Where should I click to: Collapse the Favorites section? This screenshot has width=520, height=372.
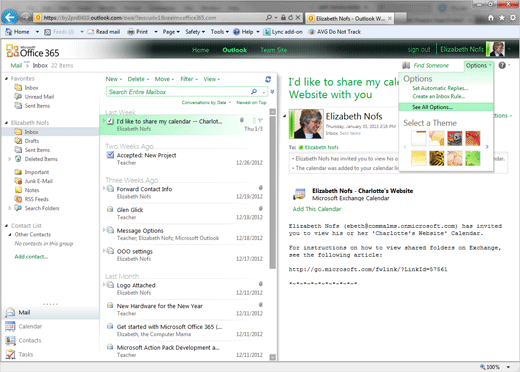6,78
